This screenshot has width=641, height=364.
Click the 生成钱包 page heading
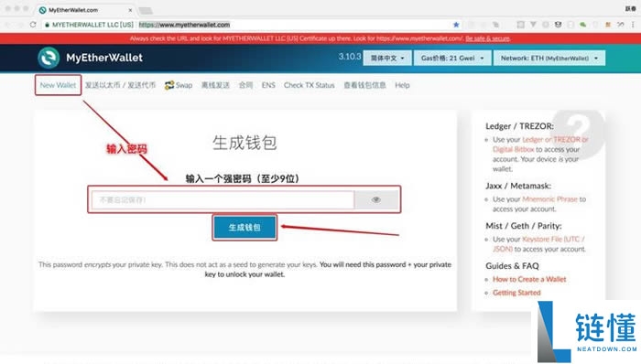click(x=244, y=143)
